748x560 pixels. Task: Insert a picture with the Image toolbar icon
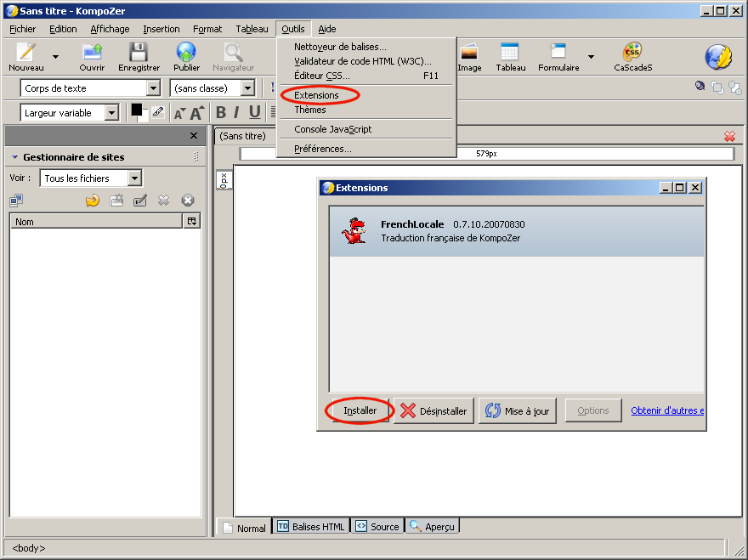[x=469, y=52]
